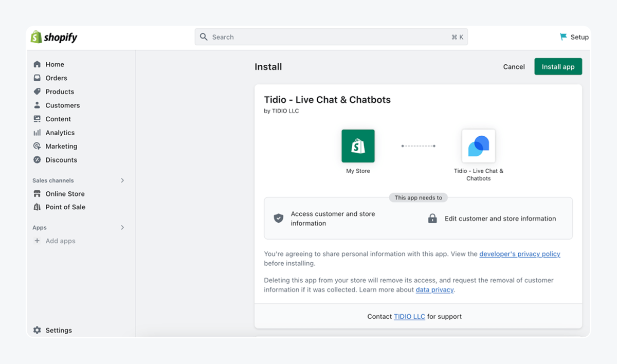Expand the Apps section chevron
The image size is (617, 364).
(122, 228)
